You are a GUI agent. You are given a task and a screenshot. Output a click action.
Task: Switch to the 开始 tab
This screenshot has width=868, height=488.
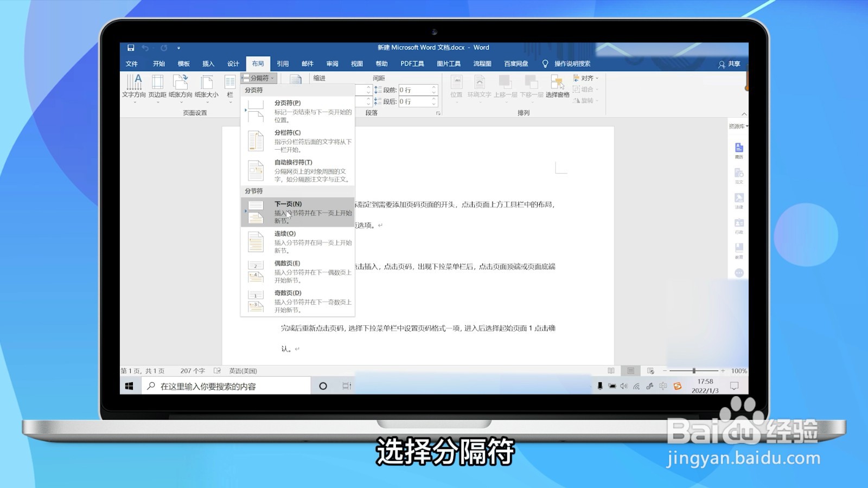[x=158, y=63]
